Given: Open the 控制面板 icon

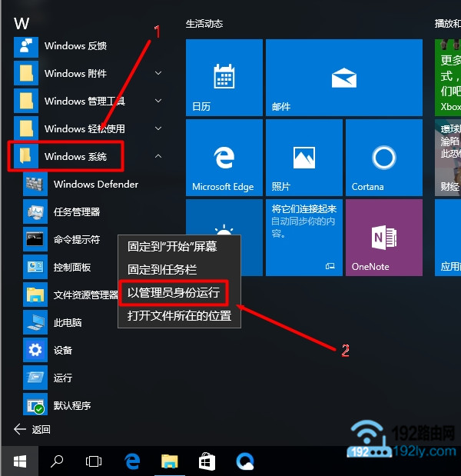Looking at the screenshot, I should [35, 267].
